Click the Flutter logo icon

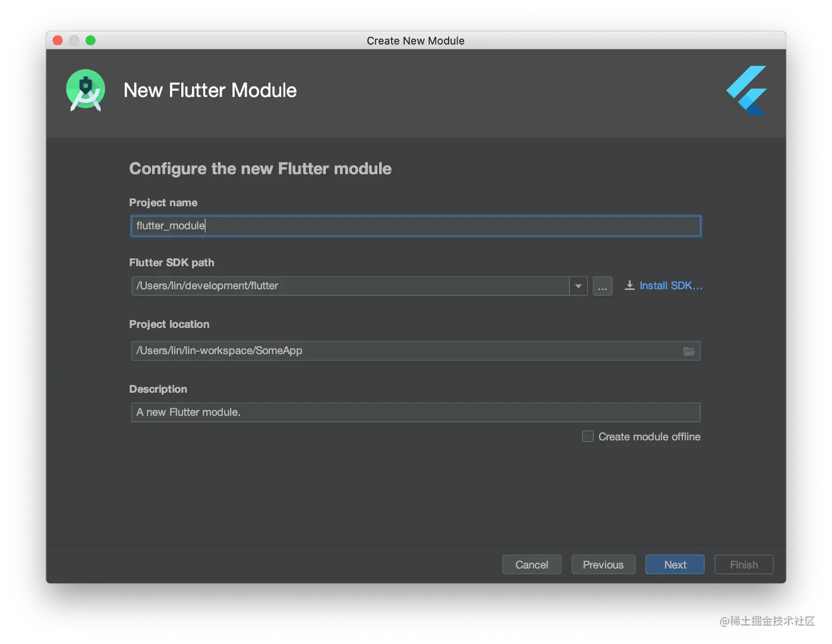[747, 90]
